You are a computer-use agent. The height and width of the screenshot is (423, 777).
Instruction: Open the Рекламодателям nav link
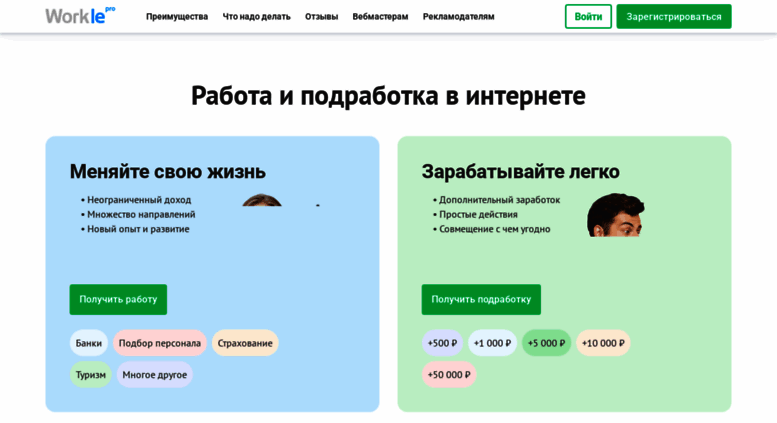coord(458,16)
